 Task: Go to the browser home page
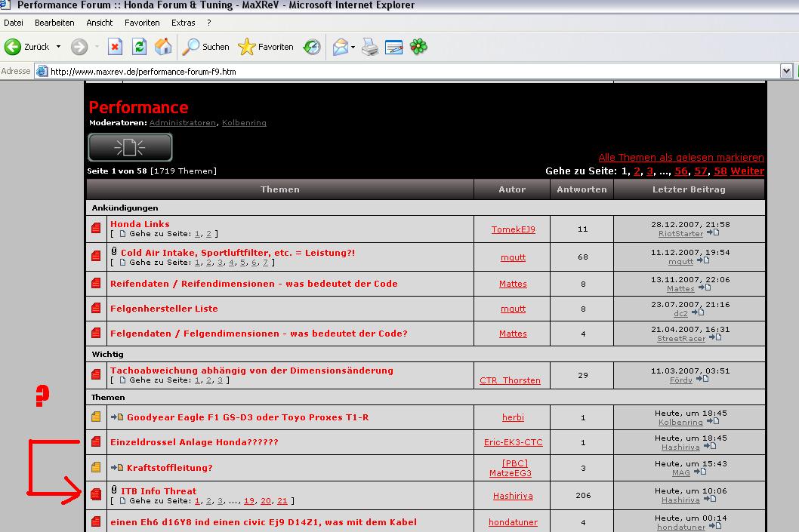pos(163,47)
